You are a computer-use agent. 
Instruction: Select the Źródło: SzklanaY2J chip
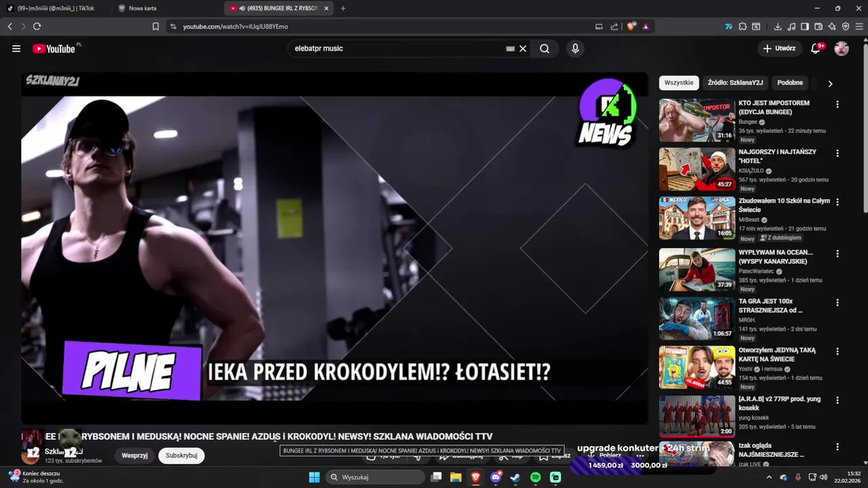click(x=735, y=83)
